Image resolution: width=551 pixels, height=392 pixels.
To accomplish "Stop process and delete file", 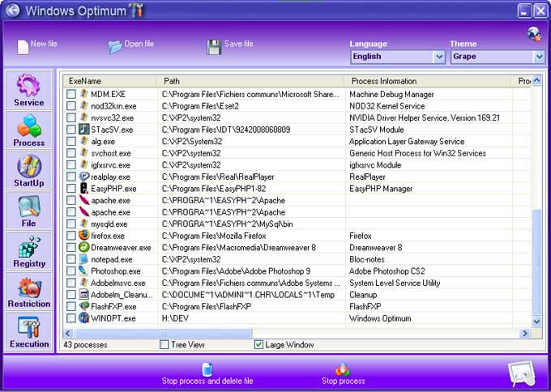I will pos(207,374).
